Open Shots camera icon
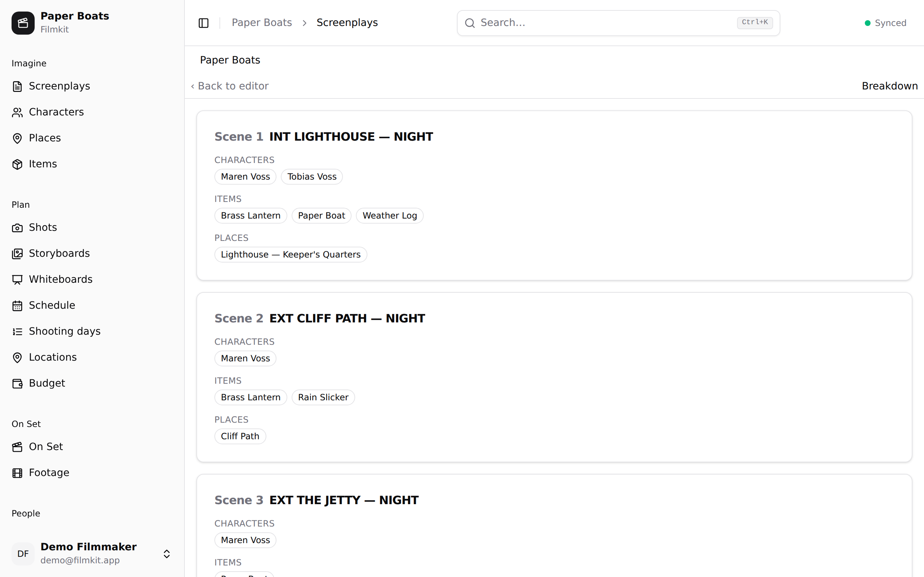 (x=17, y=228)
